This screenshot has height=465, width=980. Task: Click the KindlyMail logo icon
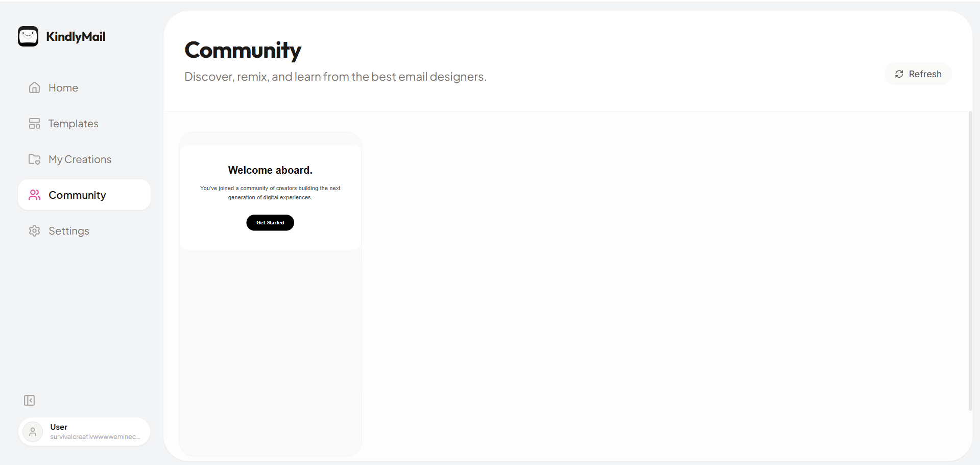28,36
